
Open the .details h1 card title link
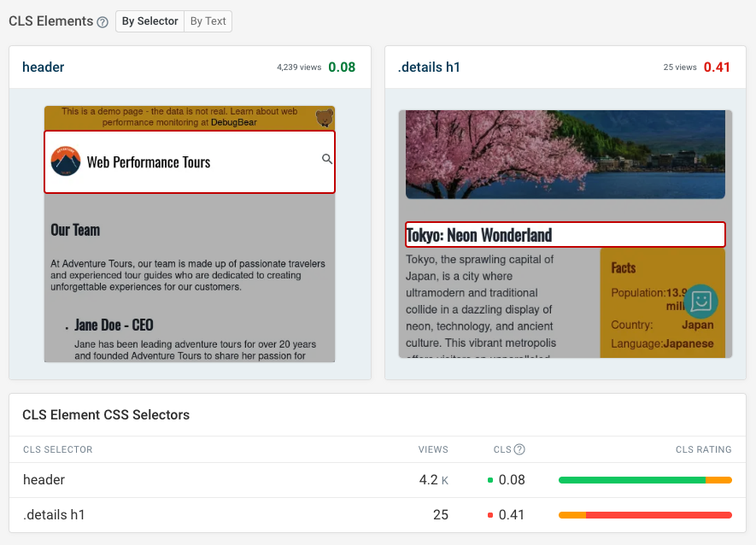[429, 67]
